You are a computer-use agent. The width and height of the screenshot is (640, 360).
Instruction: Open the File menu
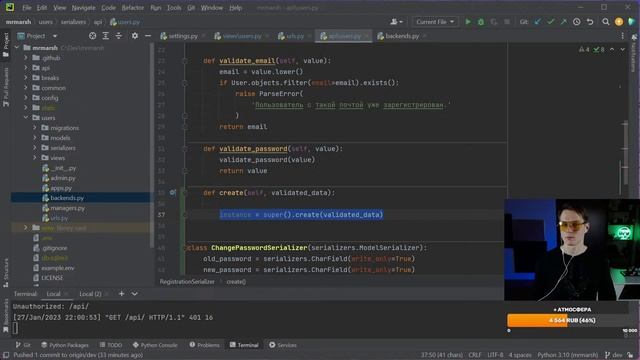pyautogui.click(x=27, y=8)
